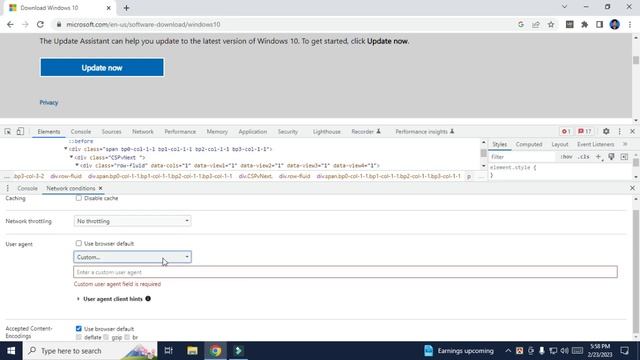Open the Custom user agent dropdown

(132, 257)
